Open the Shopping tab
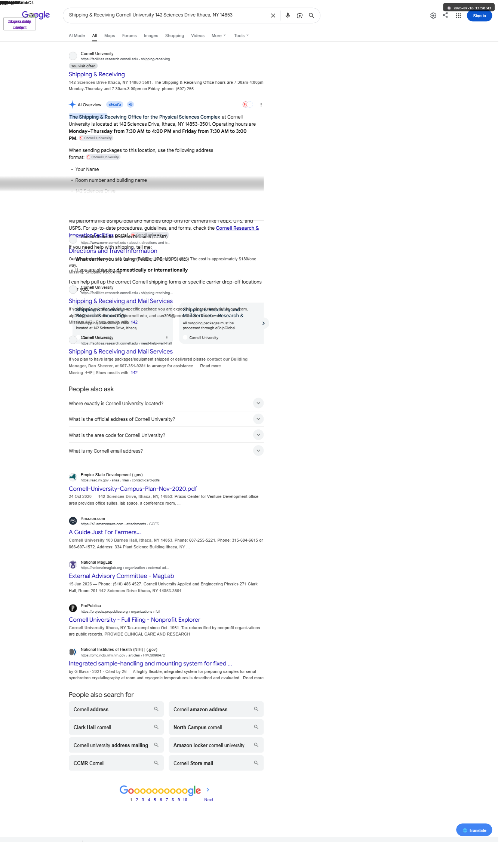This screenshot has height=842, width=504. coord(175,36)
